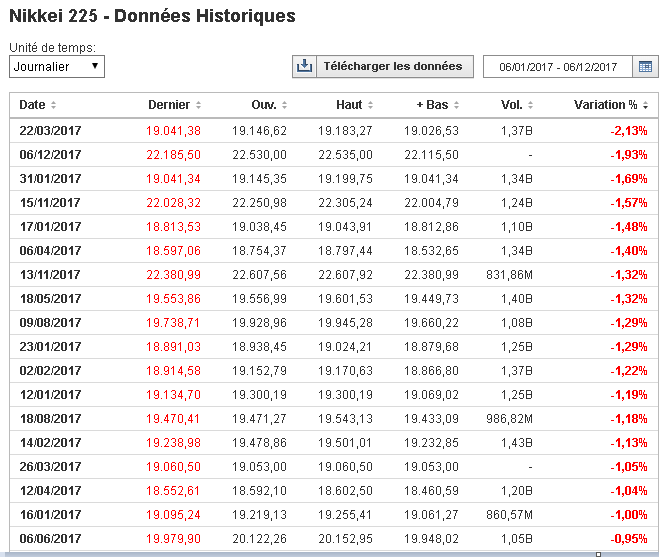Select the date cell 18/05/2017

point(50,298)
